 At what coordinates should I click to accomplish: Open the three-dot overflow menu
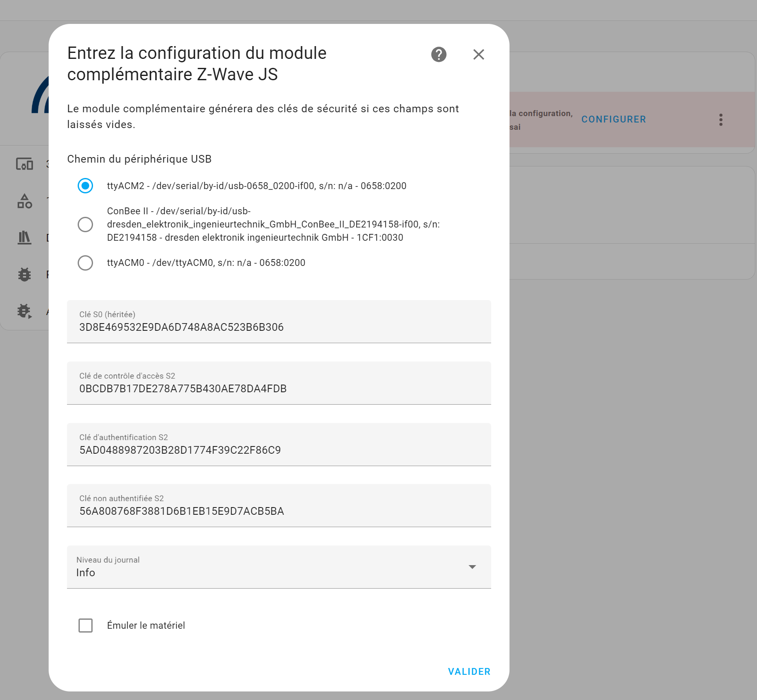pos(721,120)
